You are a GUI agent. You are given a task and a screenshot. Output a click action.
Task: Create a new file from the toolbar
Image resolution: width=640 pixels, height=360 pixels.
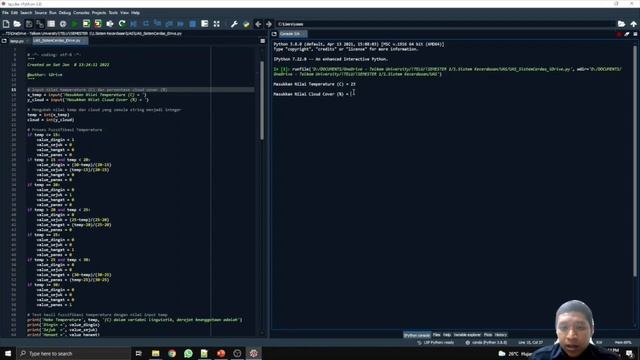6,24
